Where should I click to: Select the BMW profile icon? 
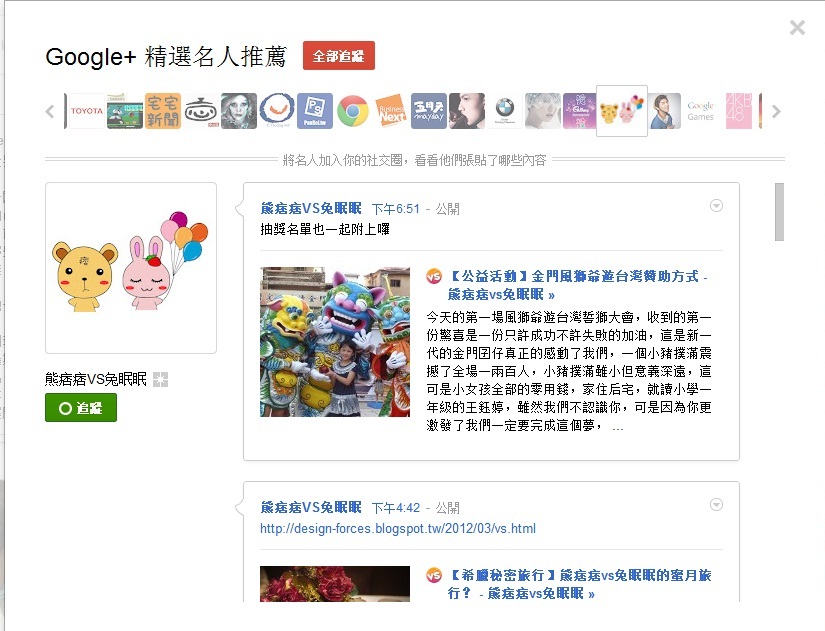tap(505, 111)
